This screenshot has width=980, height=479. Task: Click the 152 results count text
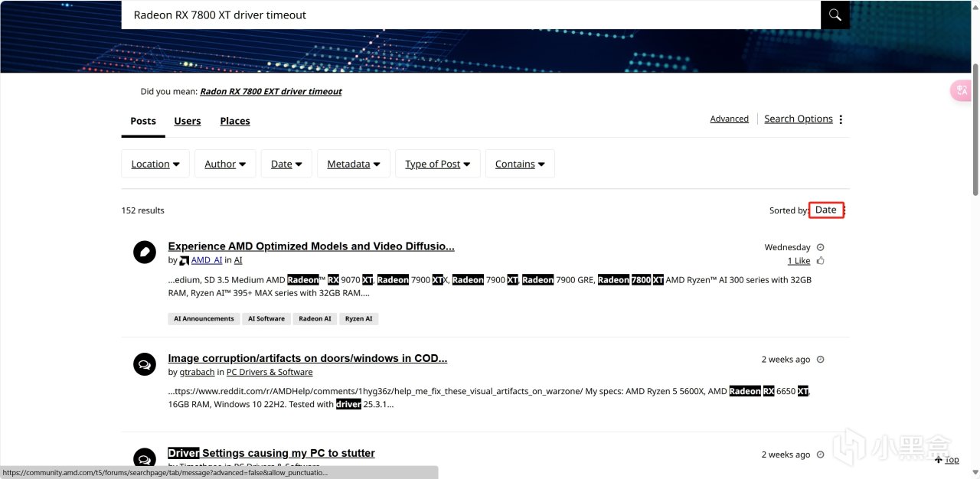pyautogui.click(x=142, y=210)
